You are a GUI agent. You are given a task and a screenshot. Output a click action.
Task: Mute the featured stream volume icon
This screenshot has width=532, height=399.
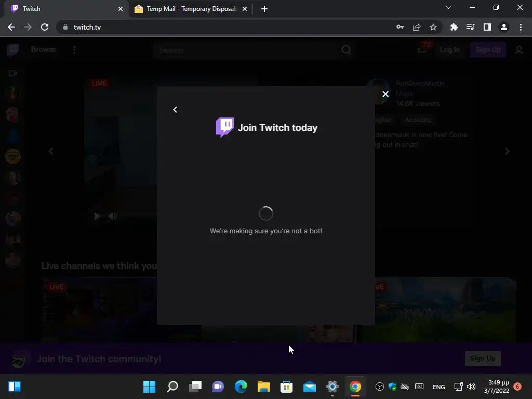(113, 216)
